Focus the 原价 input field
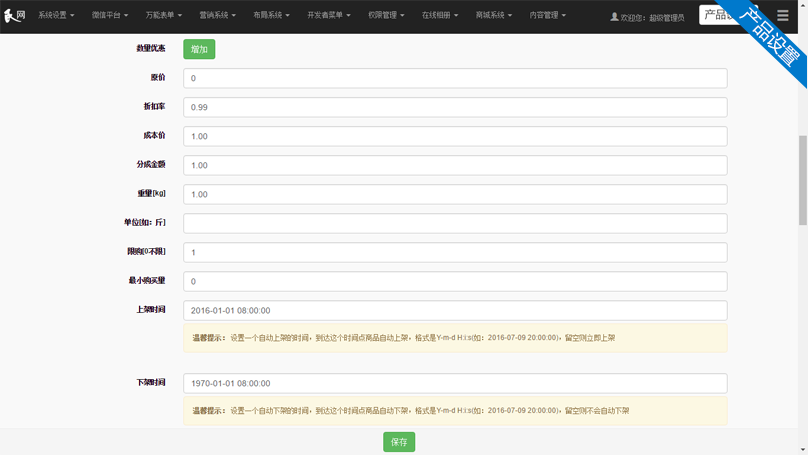This screenshot has height=455, width=808. (x=455, y=78)
